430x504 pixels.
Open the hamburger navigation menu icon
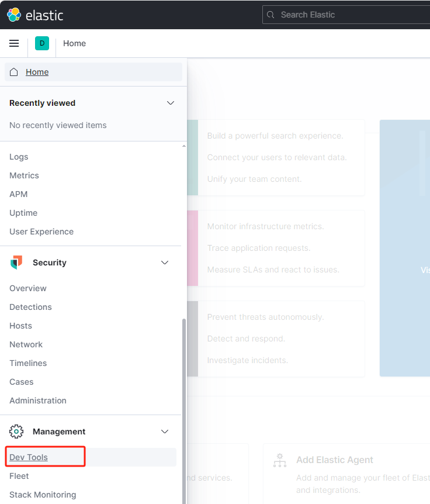pyautogui.click(x=14, y=43)
